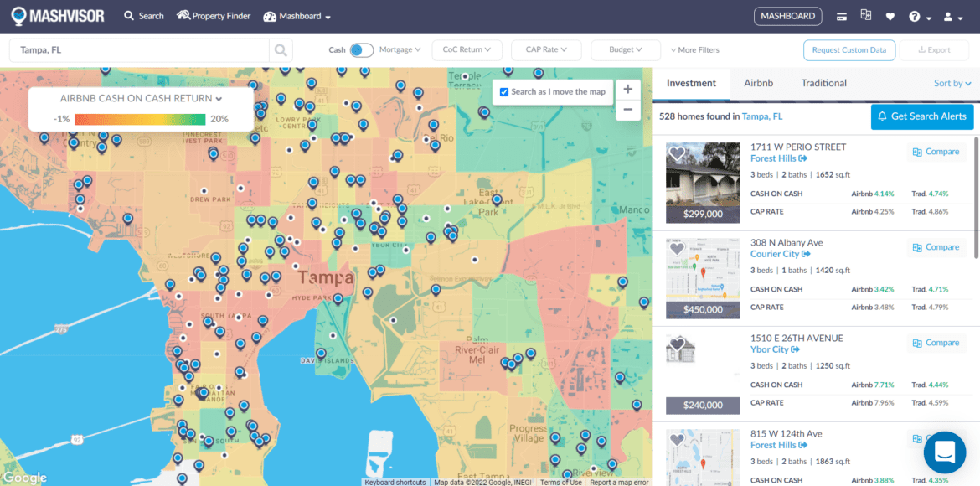Open the Sort by dropdown

pyautogui.click(x=952, y=83)
